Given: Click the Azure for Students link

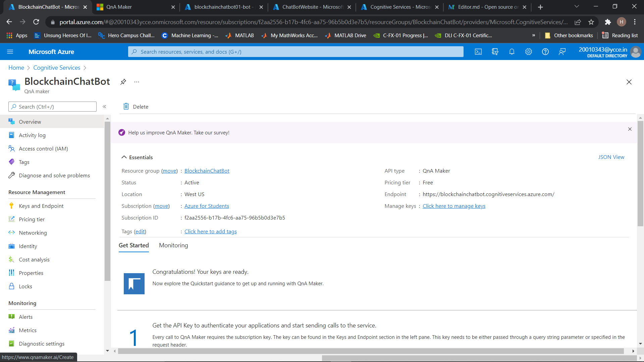Looking at the screenshot, I should click(207, 206).
